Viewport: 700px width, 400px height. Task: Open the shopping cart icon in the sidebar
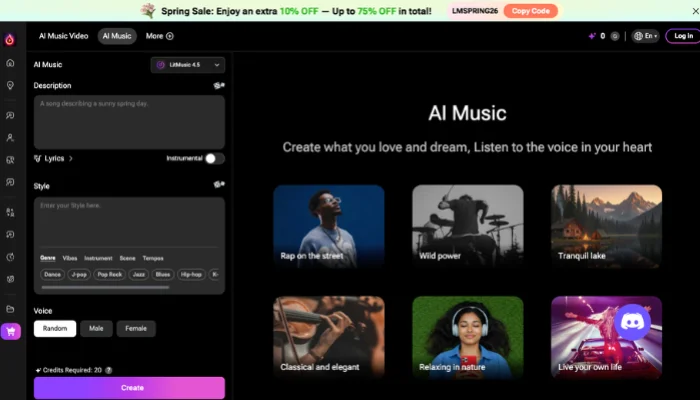pyautogui.click(x=10, y=332)
